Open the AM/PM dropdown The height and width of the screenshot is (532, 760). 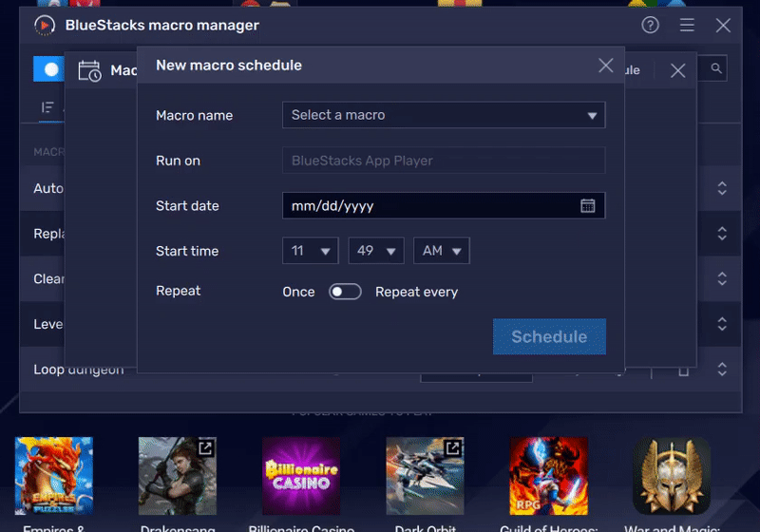(442, 251)
